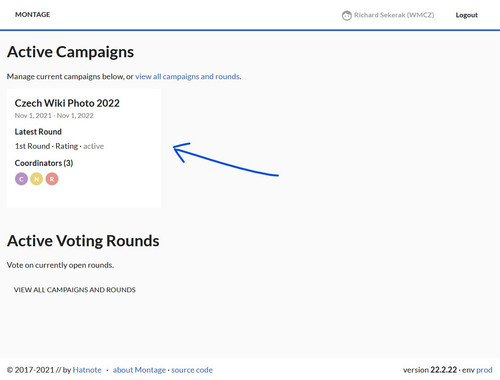Select the purple C coordinator avatar
Screen dimensions: 500x380
click(21, 179)
